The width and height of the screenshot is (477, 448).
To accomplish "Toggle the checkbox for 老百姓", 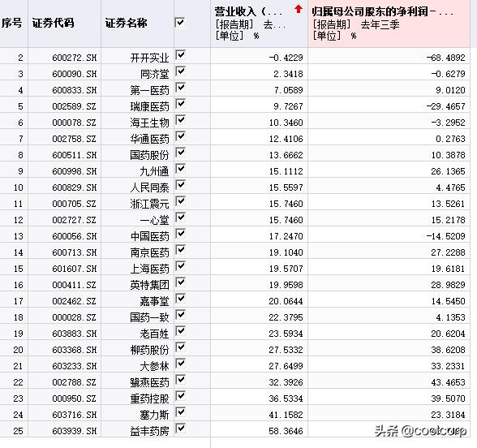I will click(180, 331).
